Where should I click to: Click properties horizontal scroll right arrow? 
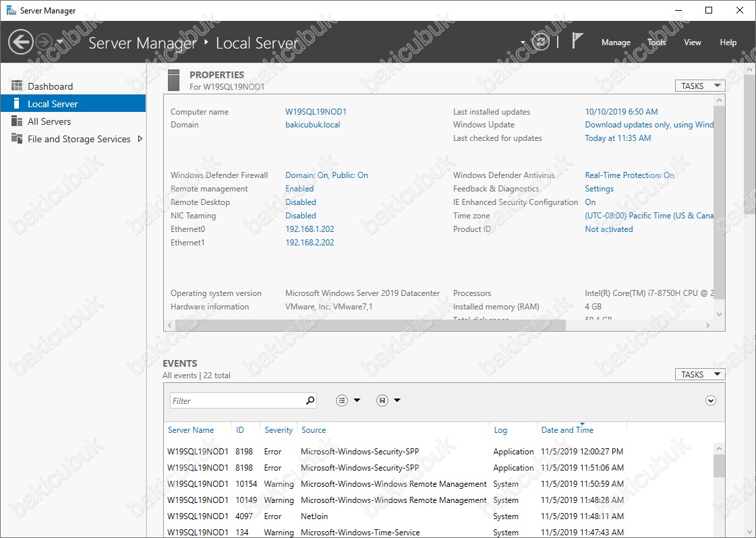click(708, 326)
